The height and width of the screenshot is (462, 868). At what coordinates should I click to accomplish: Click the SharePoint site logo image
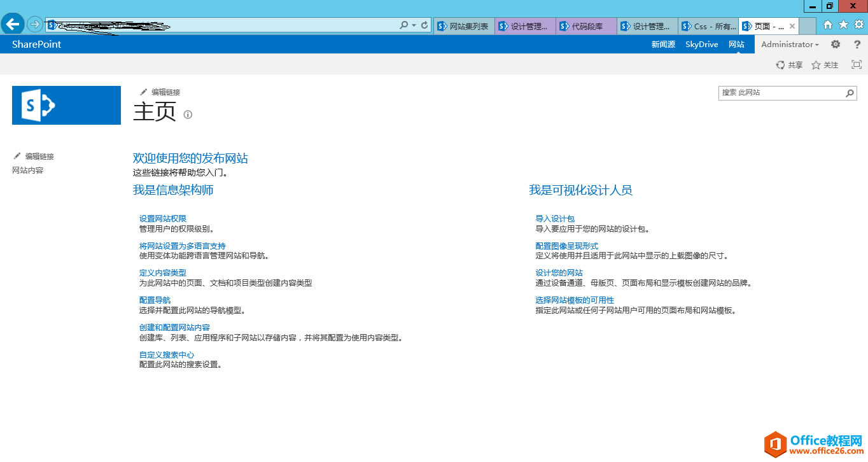click(x=66, y=105)
